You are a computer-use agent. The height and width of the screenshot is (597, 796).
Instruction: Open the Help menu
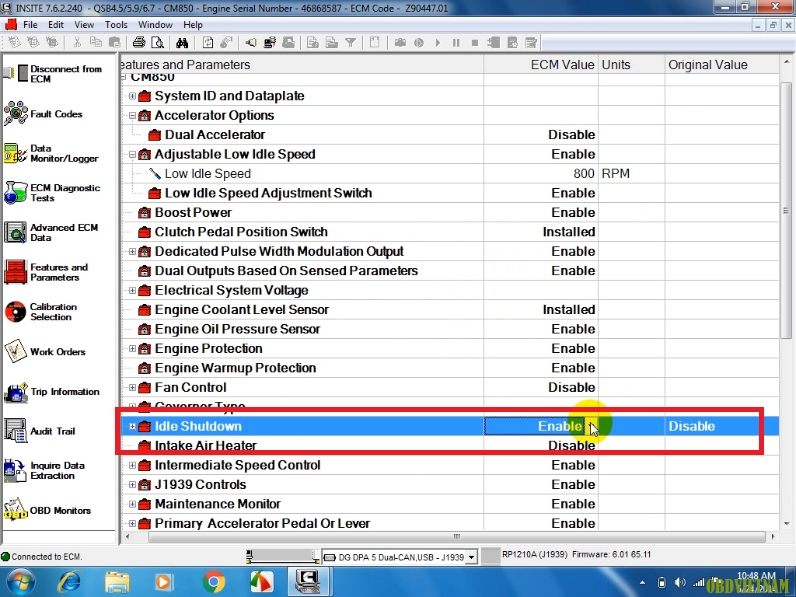pyautogui.click(x=193, y=24)
